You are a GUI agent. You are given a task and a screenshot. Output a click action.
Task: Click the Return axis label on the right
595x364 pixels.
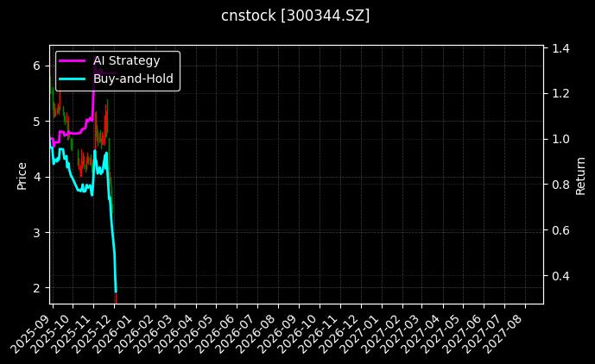pos(581,176)
